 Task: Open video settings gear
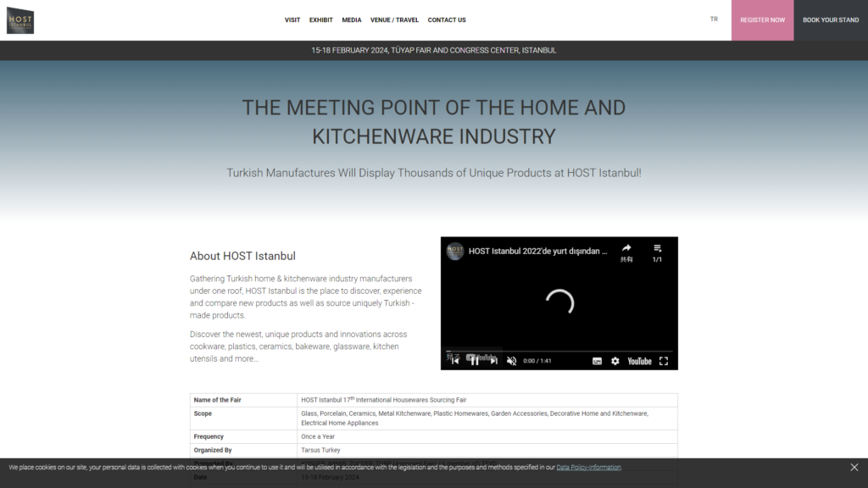615,361
